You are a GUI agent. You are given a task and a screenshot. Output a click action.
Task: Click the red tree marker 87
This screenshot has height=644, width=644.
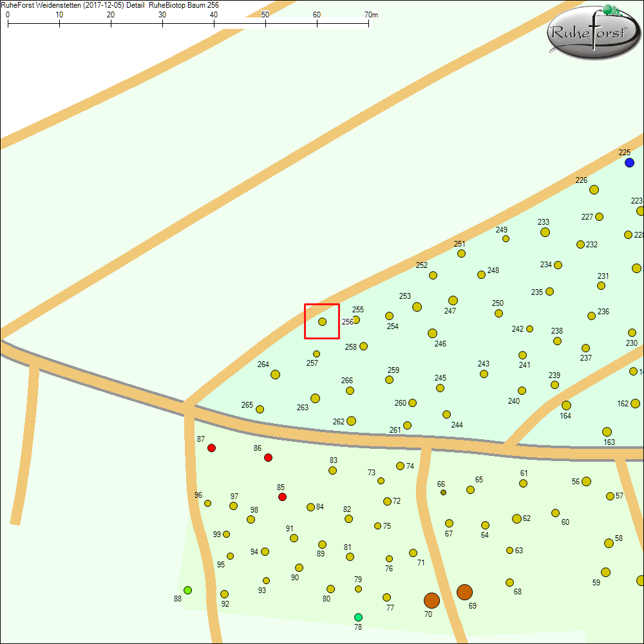click(x=211, y=448)
